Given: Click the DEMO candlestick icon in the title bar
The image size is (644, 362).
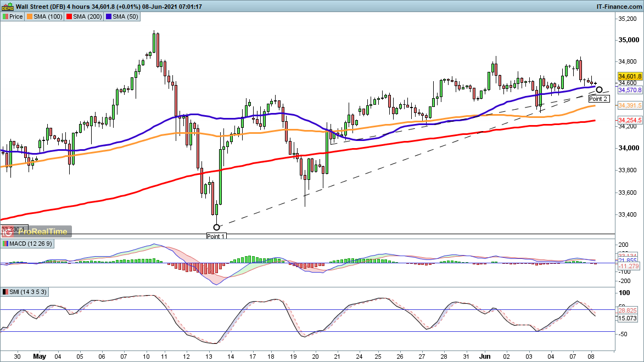Looking at the screenshot, I should pos(7,6).
